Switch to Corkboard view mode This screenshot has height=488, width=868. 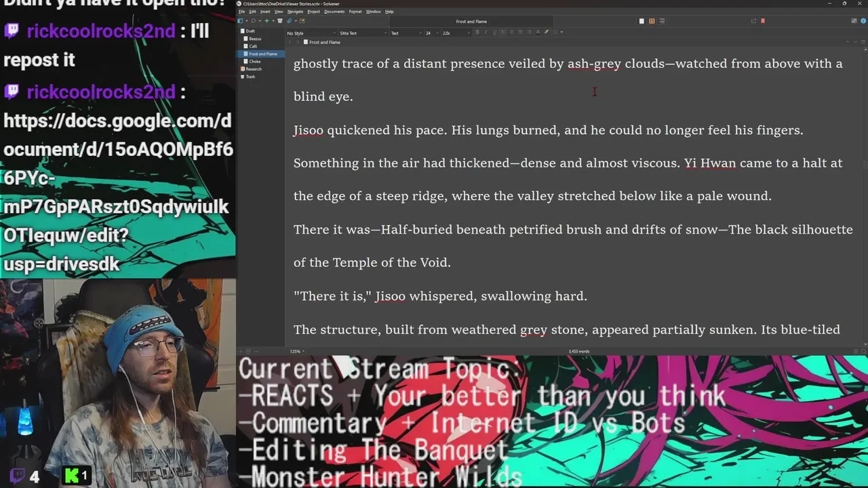(x=652, y=21)
